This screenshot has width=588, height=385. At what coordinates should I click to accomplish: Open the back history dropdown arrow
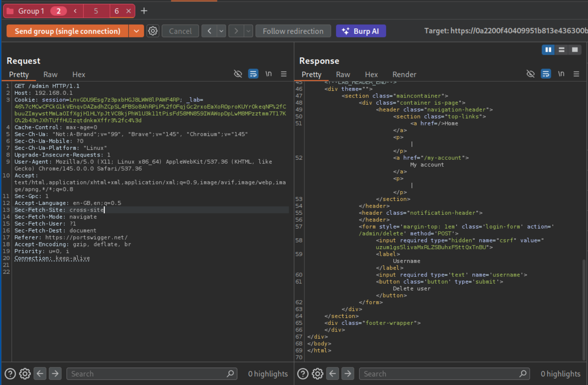(222, 31)
